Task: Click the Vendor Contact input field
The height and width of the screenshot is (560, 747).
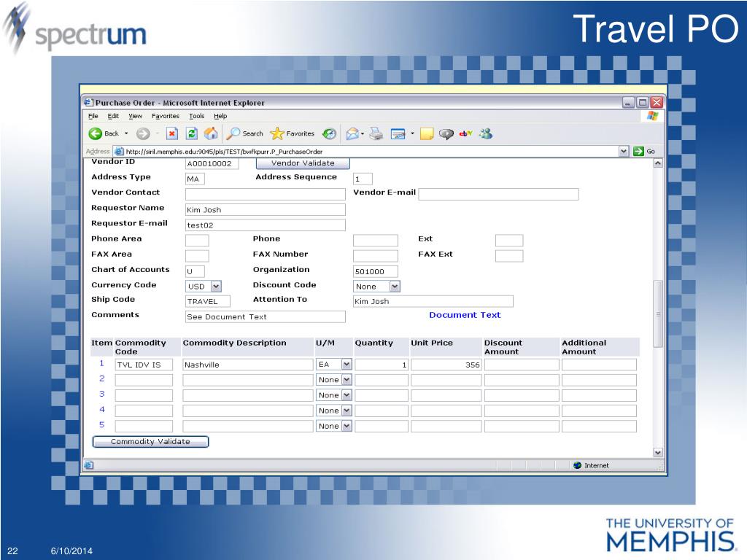Action: tap(266, 194)
